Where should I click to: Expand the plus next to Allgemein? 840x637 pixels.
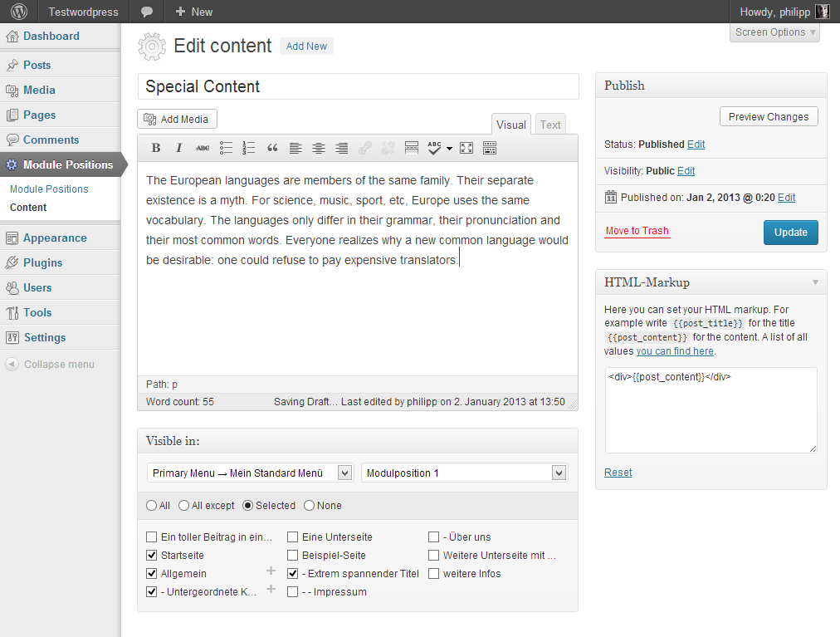tap(271, 571)
